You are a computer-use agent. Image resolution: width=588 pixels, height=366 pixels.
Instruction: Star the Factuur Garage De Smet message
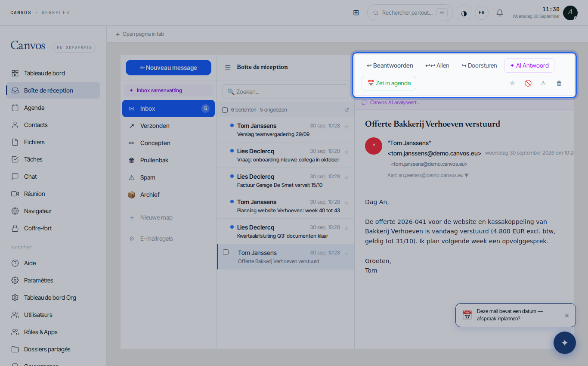(x=347, y=177)
